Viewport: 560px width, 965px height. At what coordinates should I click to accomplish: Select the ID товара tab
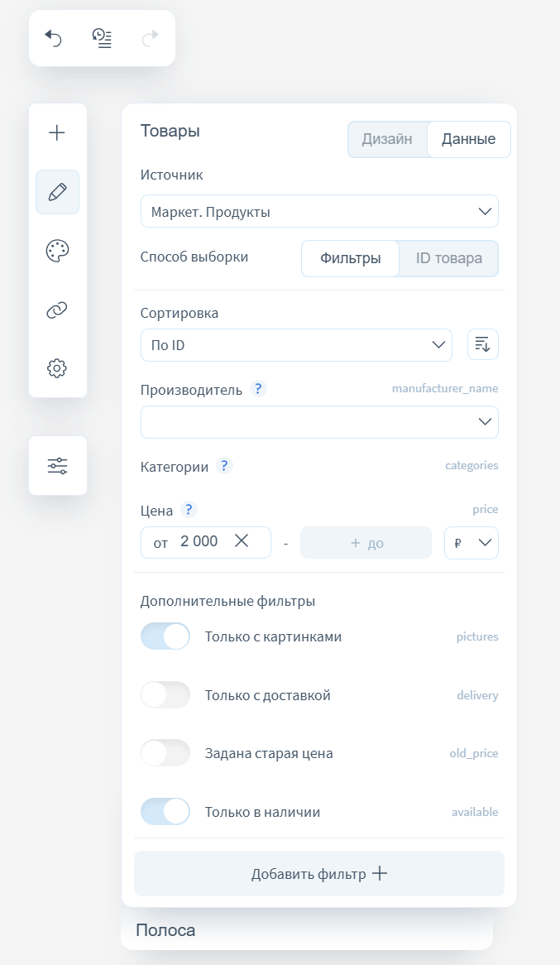coord(448,258)
